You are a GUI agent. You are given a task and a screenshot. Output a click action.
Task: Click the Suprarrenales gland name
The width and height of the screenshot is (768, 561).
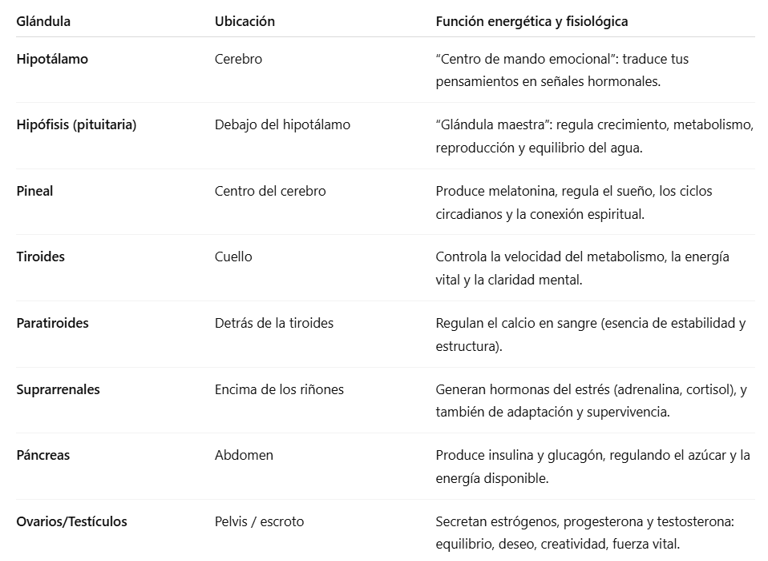coord(58,390)
